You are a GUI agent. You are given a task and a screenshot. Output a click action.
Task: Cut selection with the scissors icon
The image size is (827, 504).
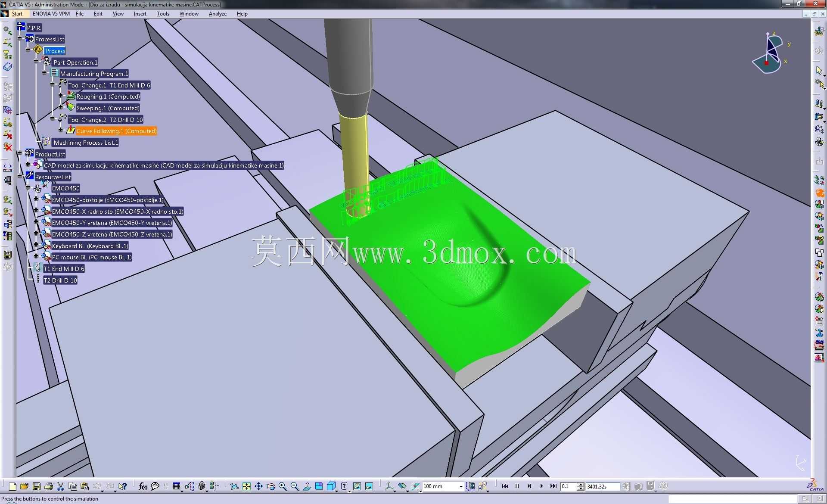coord(61,486)
